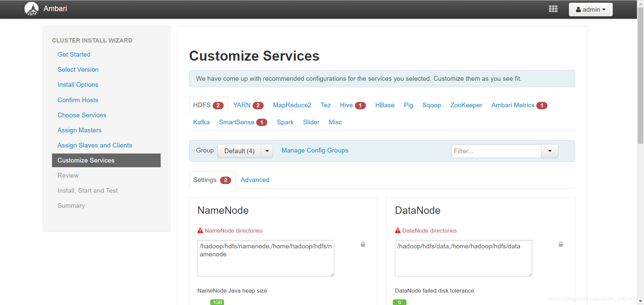644x305 pixels.
Task: Open the Spark service tab
Action: coord(285,122)
